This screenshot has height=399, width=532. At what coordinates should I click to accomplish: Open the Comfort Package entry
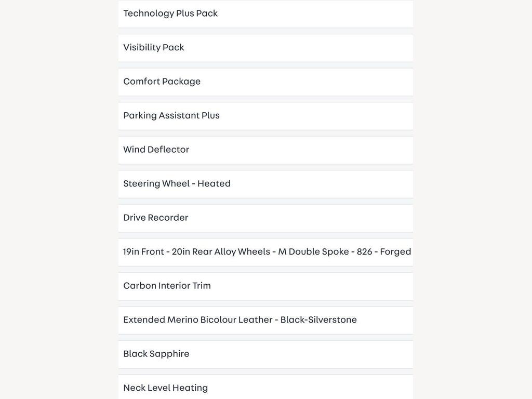click(265, 82)
